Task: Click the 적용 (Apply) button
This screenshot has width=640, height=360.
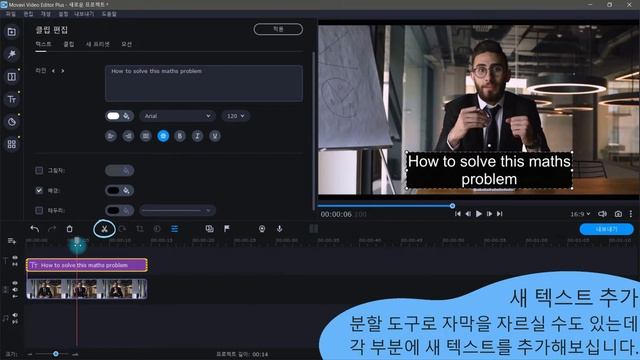Action: pos(278,29)
